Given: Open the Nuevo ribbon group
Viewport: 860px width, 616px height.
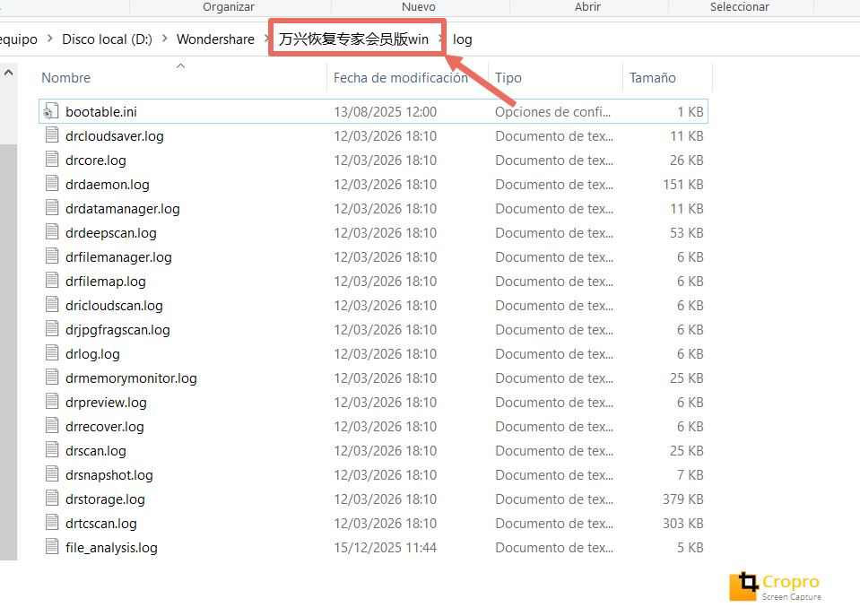Looking at the screenshot, I should (x=419, y=6).
